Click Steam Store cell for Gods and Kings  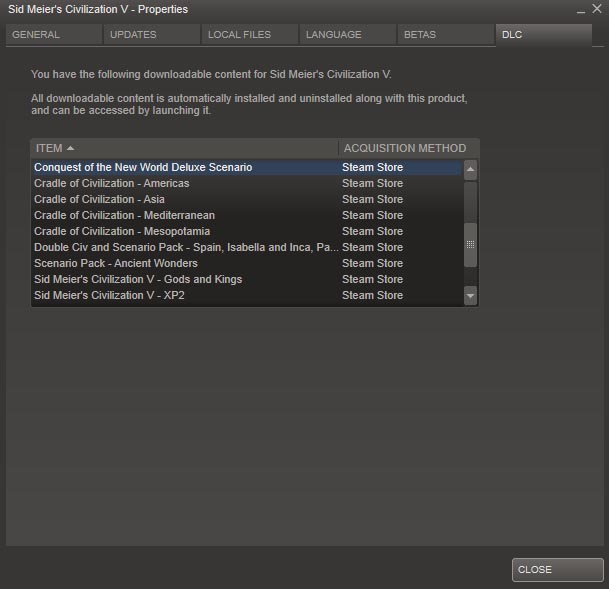(372, 279)
